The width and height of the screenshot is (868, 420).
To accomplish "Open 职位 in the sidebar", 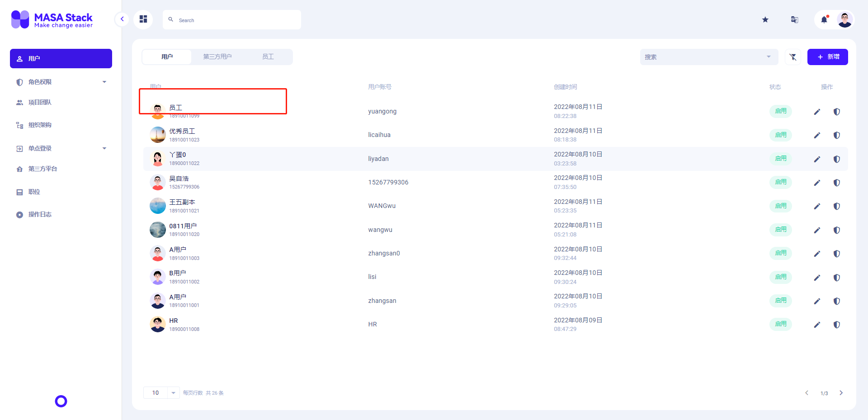I will click(61, 192).
